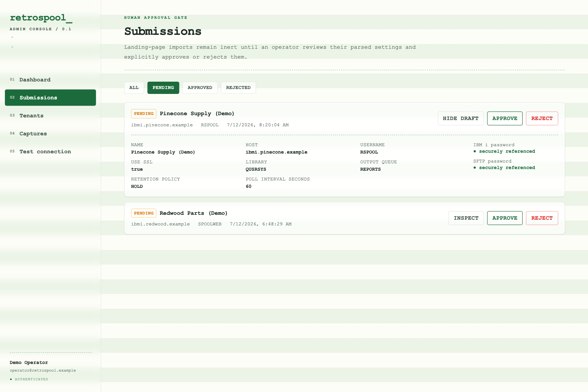Inspect the Redwood Parts submission
Image resolution: width=588 pixels, height=392 pixels.
[466, 218]
